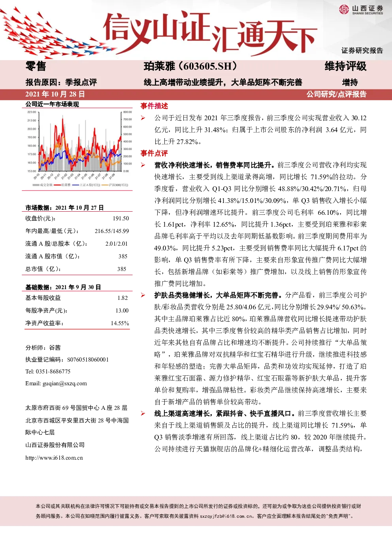
Task: Click the analyst email guqian@sxzq.com
Action: 65,383
